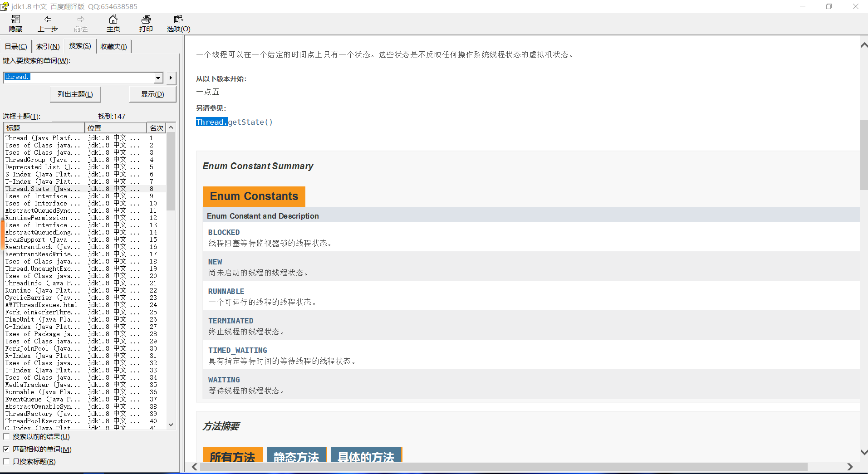Viewport: 868px width, 474px height.
Task: Select the 'Thread.State (Java...' result row
Action: [85, 189]
